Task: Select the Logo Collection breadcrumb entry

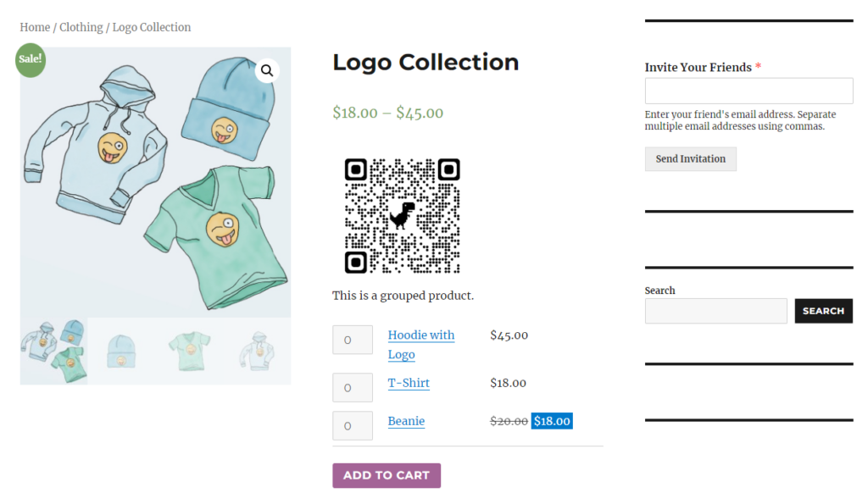Action: point(152,27)
